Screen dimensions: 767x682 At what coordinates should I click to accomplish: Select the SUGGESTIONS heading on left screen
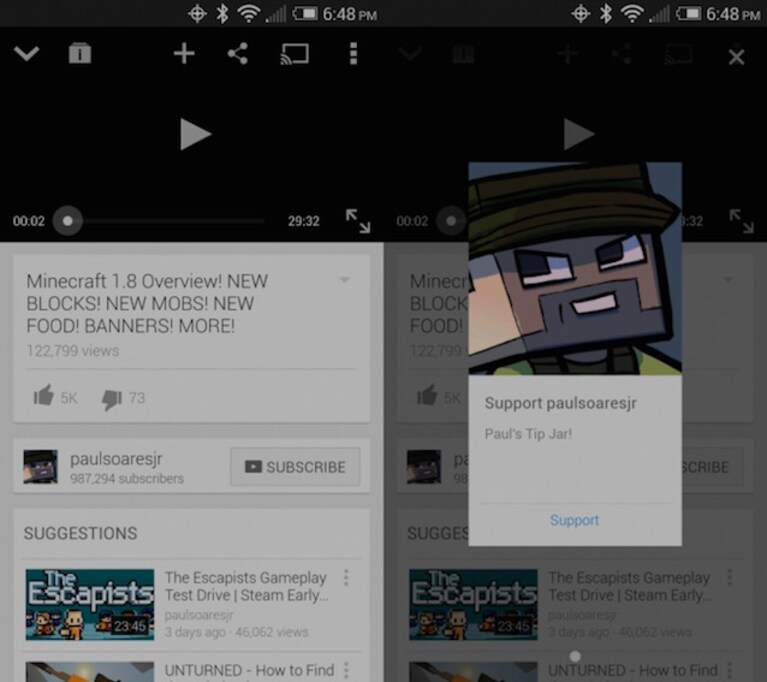[81, 533]
